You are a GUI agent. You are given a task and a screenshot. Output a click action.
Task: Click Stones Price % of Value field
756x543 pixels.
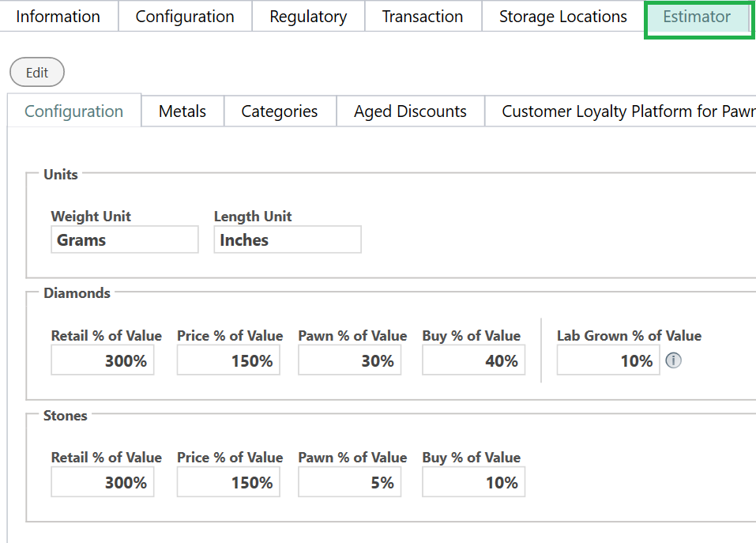pos(228,482)
